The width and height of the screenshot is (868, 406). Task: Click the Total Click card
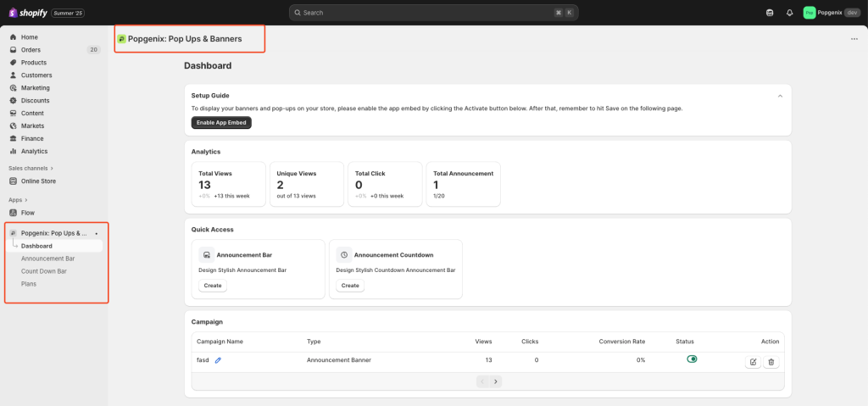[386, 184]
